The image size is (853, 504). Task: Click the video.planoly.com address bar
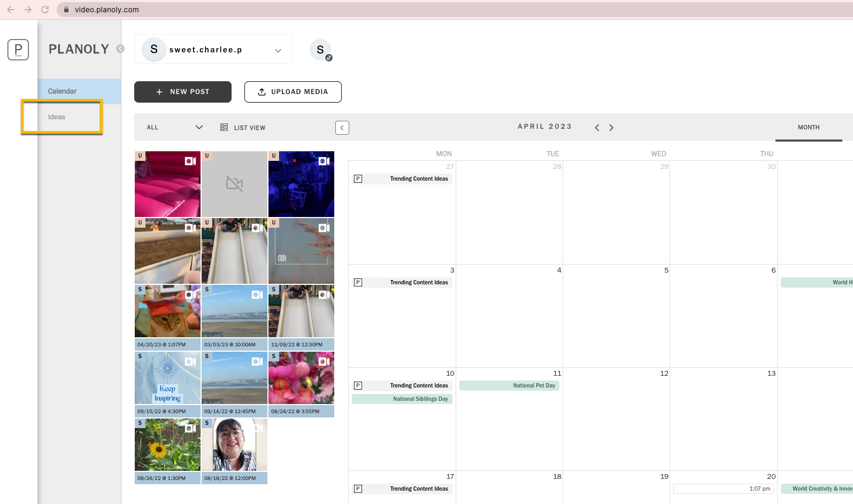(455, 10)
